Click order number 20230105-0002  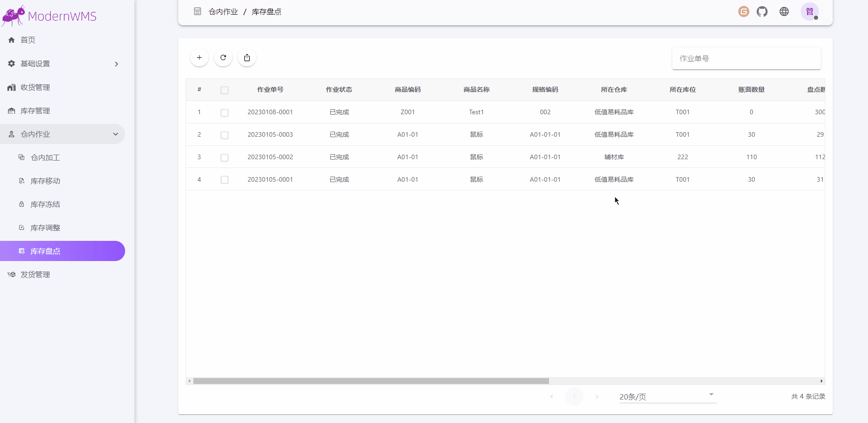tap(270, 157)
